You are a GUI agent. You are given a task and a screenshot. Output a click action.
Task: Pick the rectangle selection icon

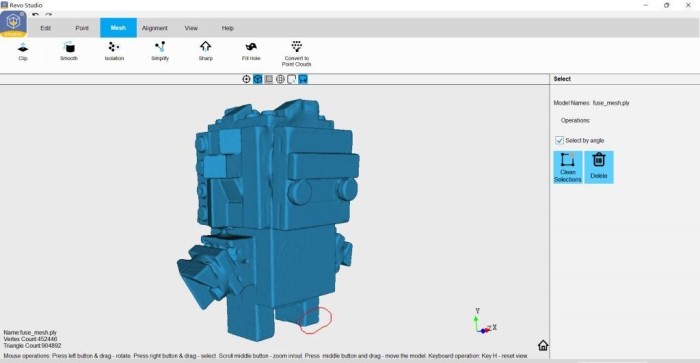tap(292, 79)
